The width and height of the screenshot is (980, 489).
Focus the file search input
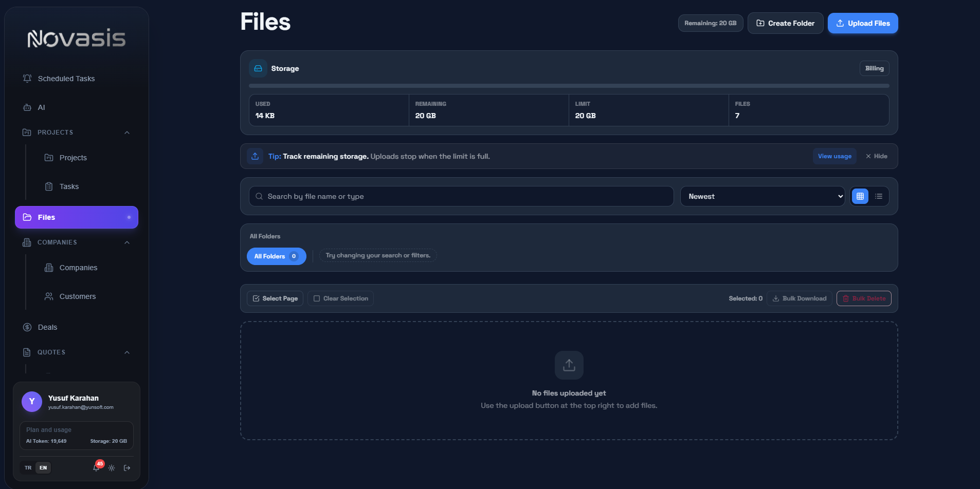click(461, 196)
